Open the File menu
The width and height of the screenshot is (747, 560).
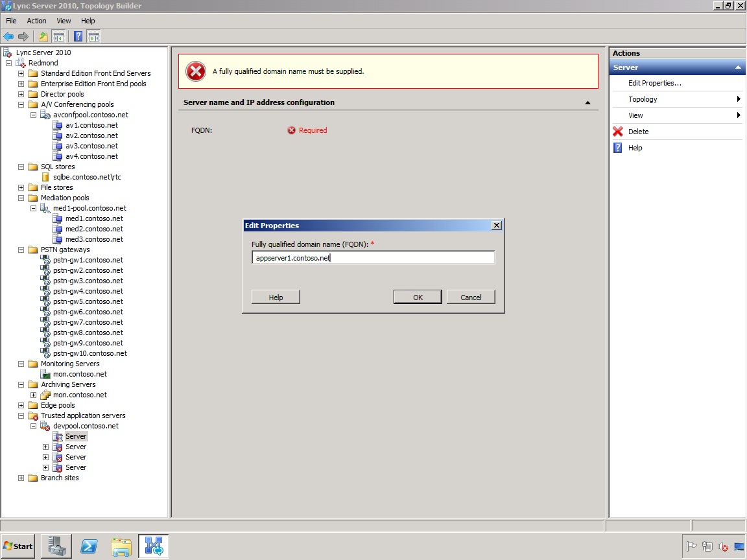pos(11,21)
